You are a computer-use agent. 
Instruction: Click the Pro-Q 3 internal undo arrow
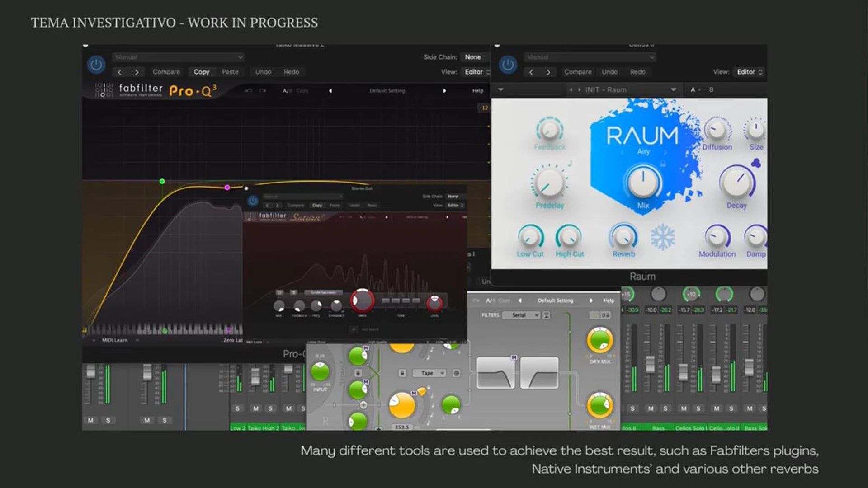point(249,91)
